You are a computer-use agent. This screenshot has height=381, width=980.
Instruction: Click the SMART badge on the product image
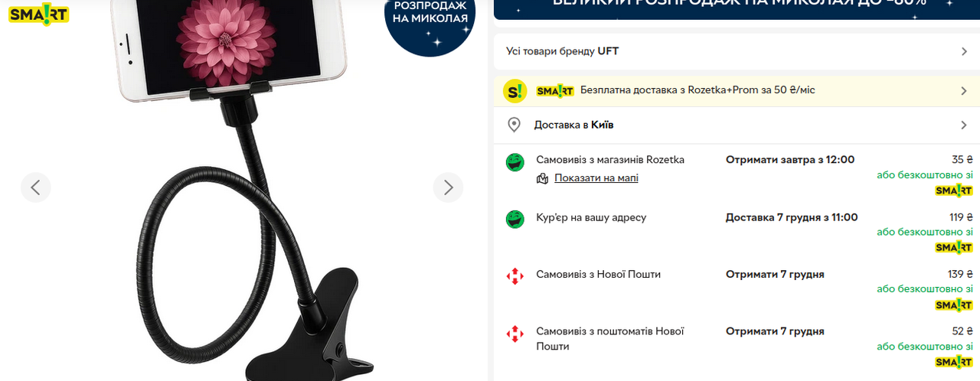coord(39,15)
